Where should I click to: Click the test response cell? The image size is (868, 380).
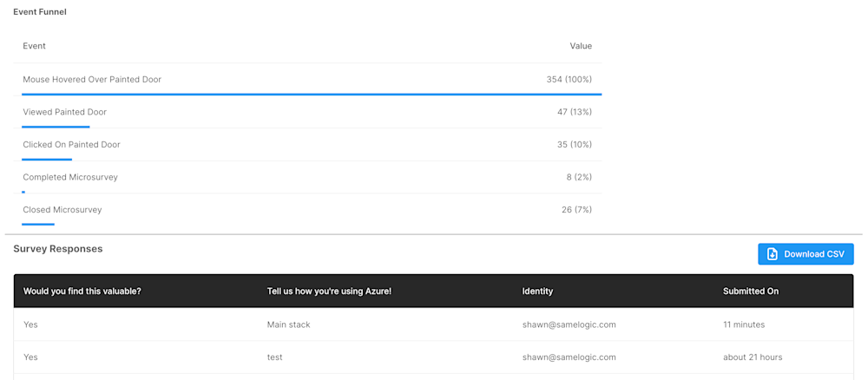pyautogui.click(x=274, y=357)
